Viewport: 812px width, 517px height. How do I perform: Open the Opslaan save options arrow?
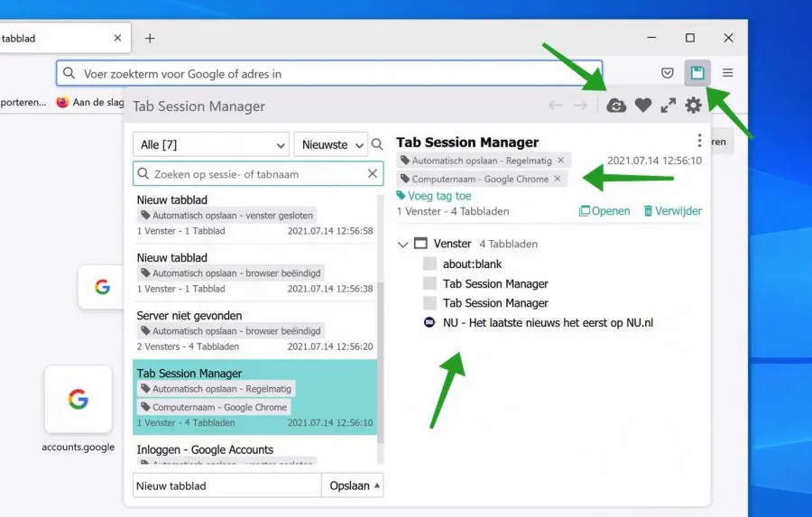coord(376,485)
